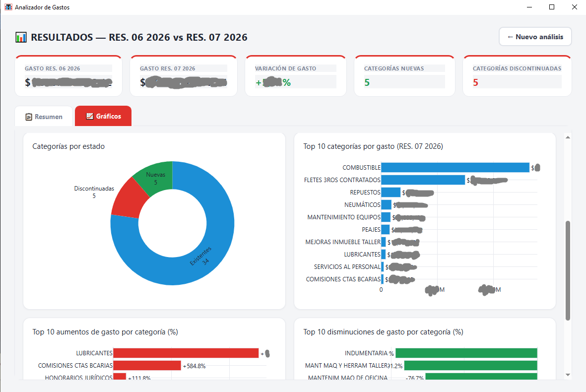586x392 pixels.
Task: Start a new analysis with Nuevo análisis
Action: pyautogui.click(x=535, y=37)
